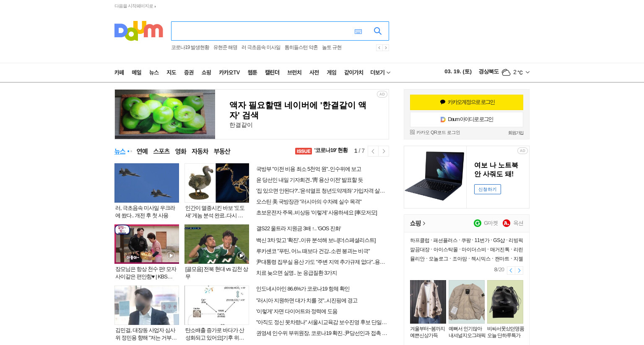Screen dimensions: 644x345
Task: Open 쿠팡 shopping mall link
Action: pyautogui.click(x=466, y=240)
